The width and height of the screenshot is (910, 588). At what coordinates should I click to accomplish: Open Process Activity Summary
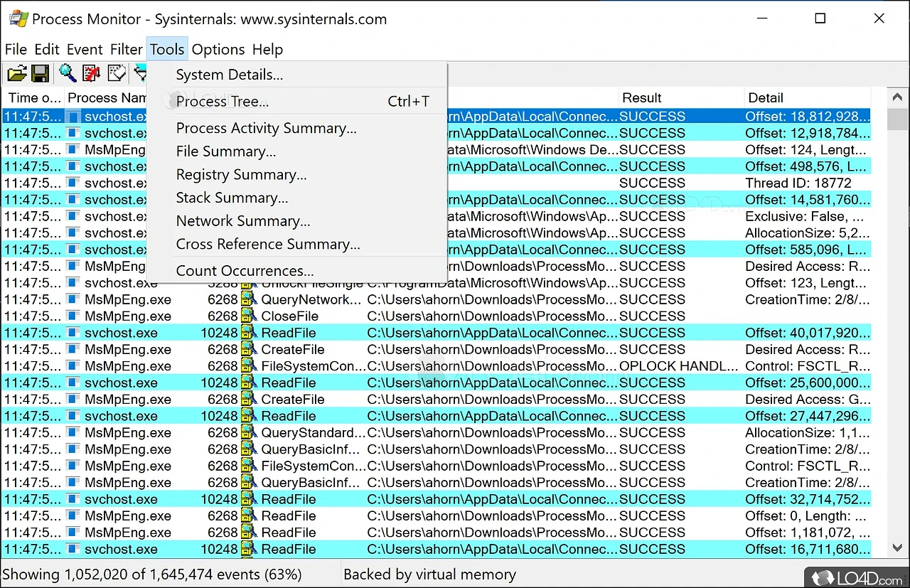pyautogui.click(x=266, y=128)
